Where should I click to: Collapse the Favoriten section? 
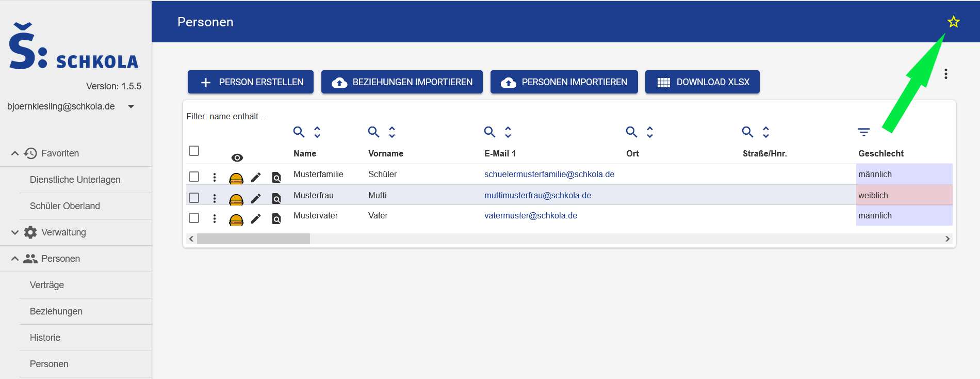15,153
